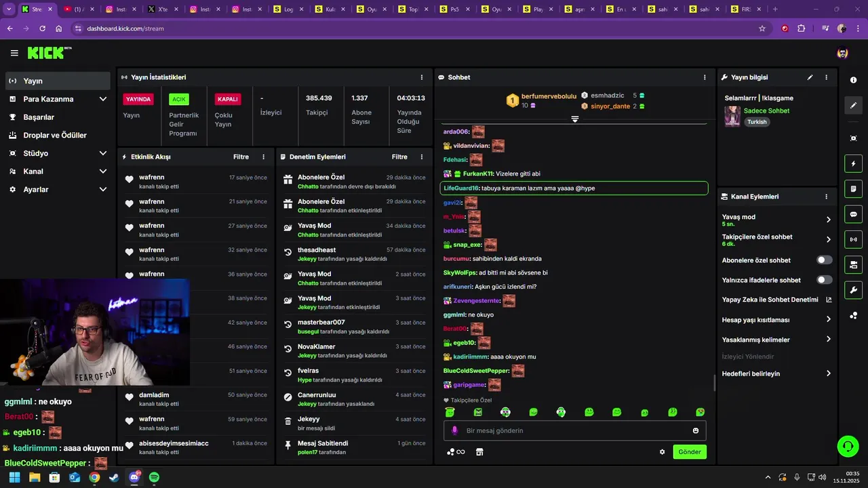Bookmark page with the star icon

click(762, 28)
